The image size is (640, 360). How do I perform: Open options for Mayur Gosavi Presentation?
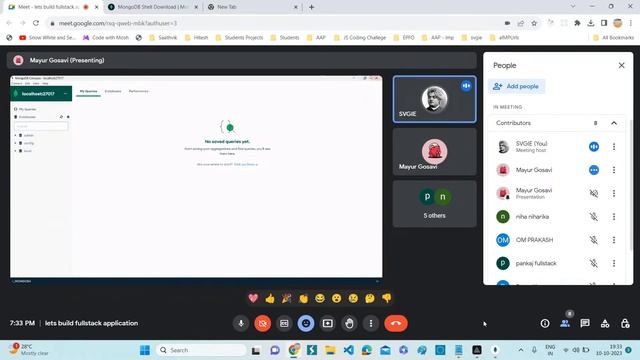(x=613, y=193)
